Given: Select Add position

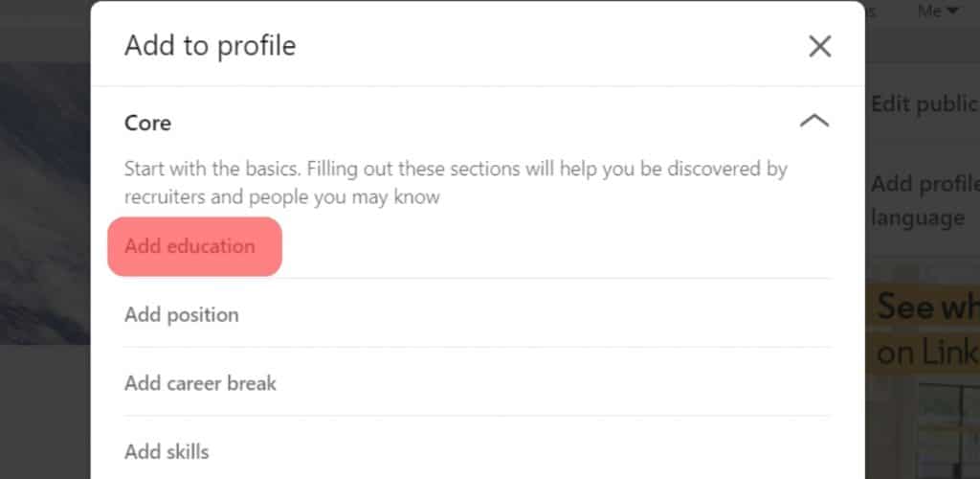Looking at the screenshot, I should click(x=182, y=314).
